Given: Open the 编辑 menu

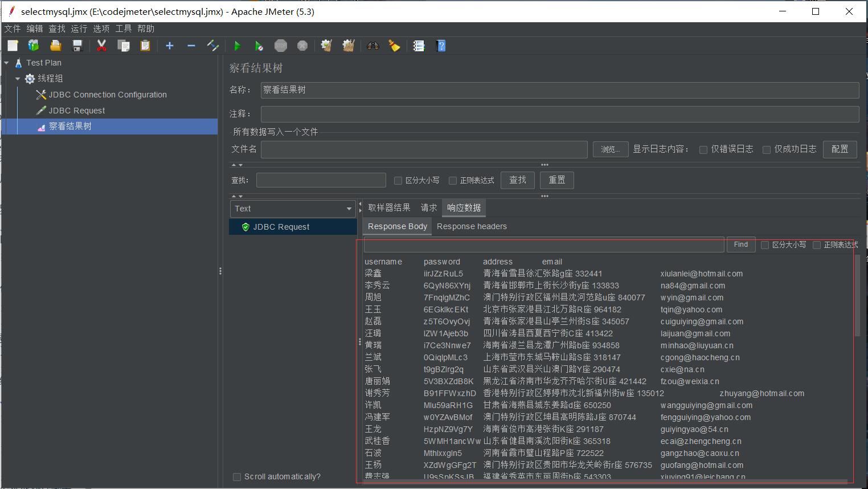Looking at the screenshot, I should [35, 28].
